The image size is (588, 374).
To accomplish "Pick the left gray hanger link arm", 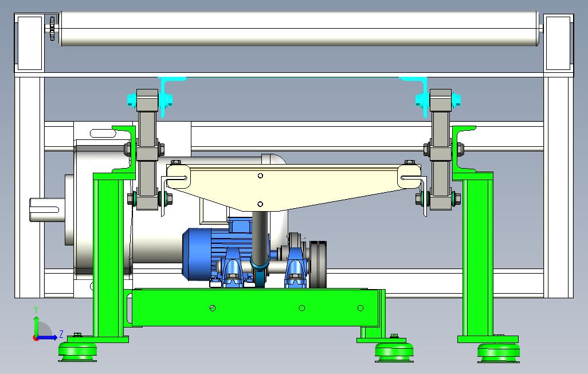I will click(147, 150).
